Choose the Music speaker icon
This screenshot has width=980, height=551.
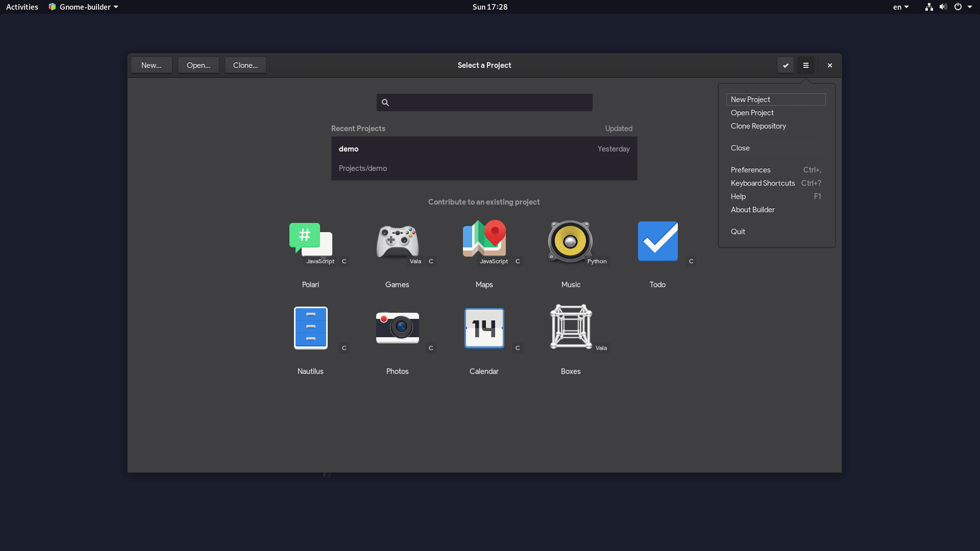pyautogui.click(x=570, y=241)
